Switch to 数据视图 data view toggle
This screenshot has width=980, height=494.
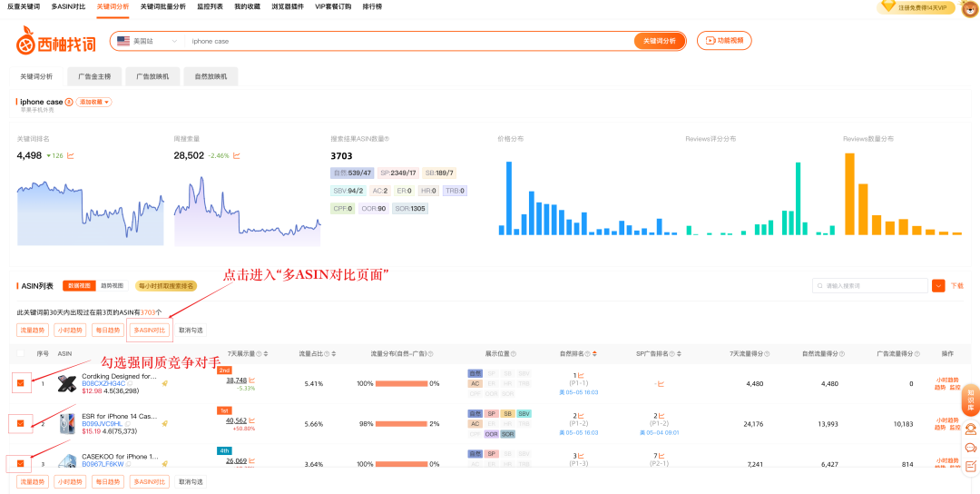[79, 286]
